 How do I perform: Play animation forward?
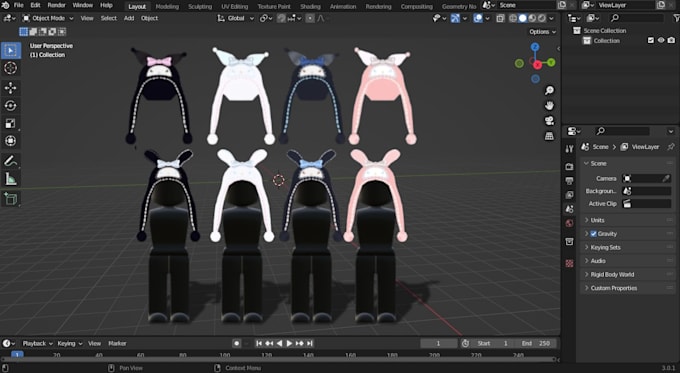pyautogui.click(x=289, y=344)
